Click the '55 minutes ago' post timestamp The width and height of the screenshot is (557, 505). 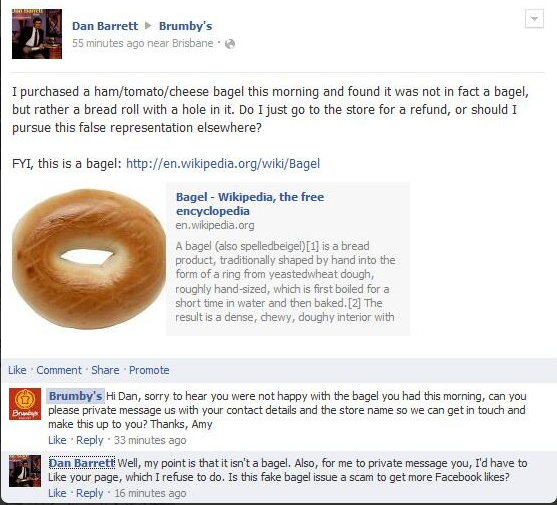click(x=108, y=43)
